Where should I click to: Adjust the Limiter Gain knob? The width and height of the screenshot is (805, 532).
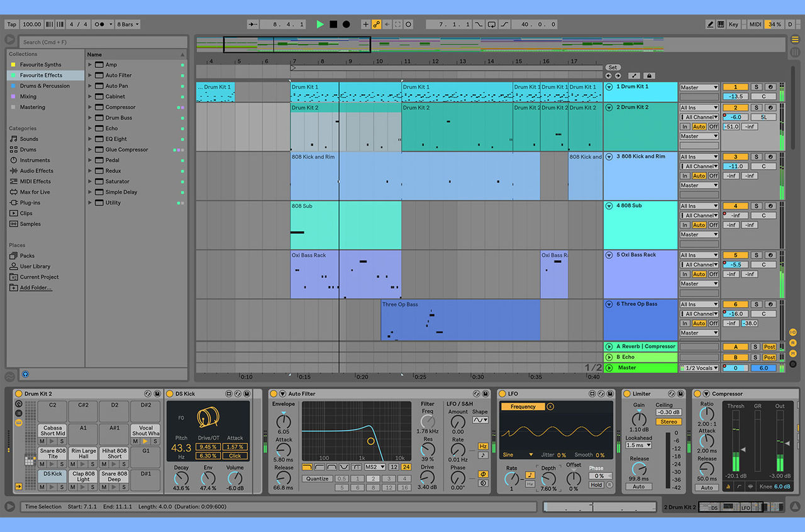click(x=639, y=419)
